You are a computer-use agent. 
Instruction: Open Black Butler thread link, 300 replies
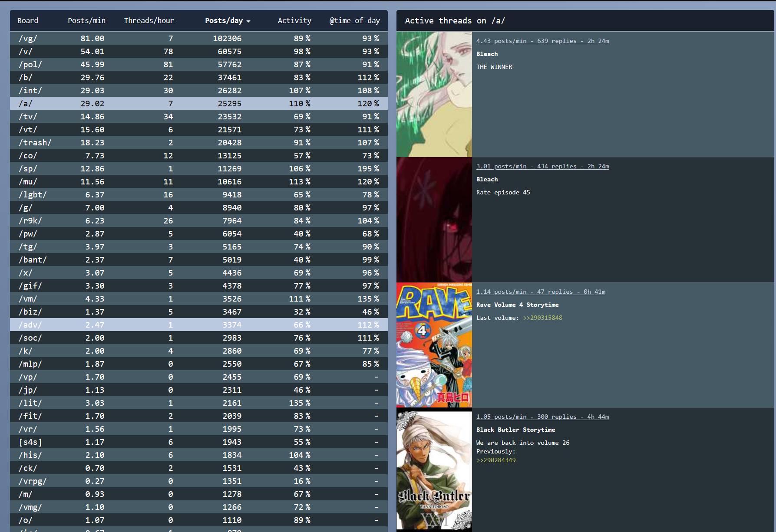[x=542, y=417]
